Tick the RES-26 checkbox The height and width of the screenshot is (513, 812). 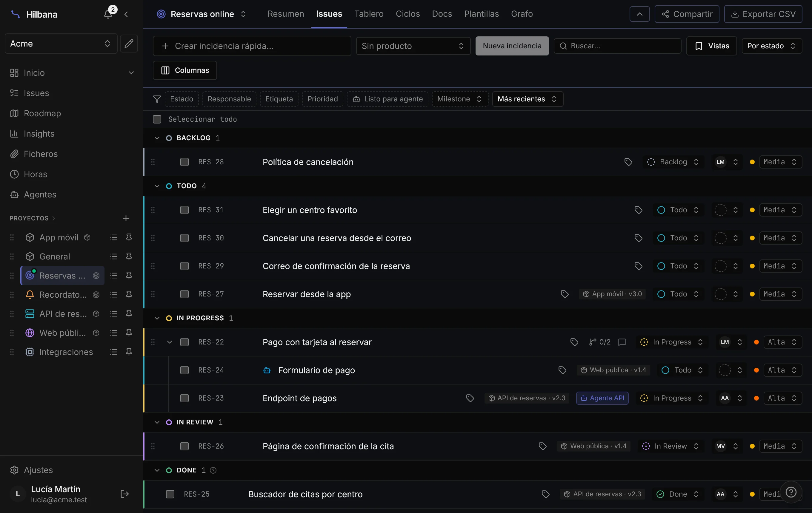pyautogui.click(x=184, y=446)
